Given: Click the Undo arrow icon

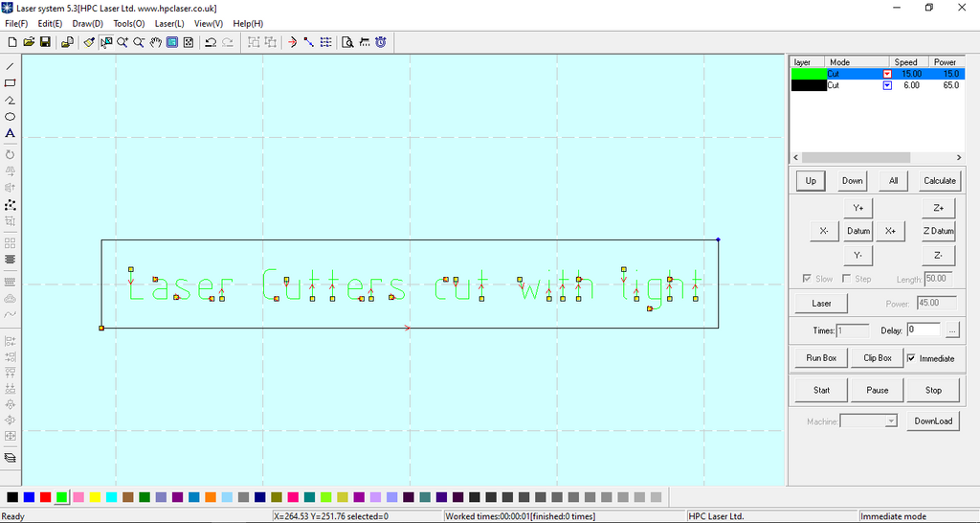Looking at the screenshot, I should pos(211,42).
